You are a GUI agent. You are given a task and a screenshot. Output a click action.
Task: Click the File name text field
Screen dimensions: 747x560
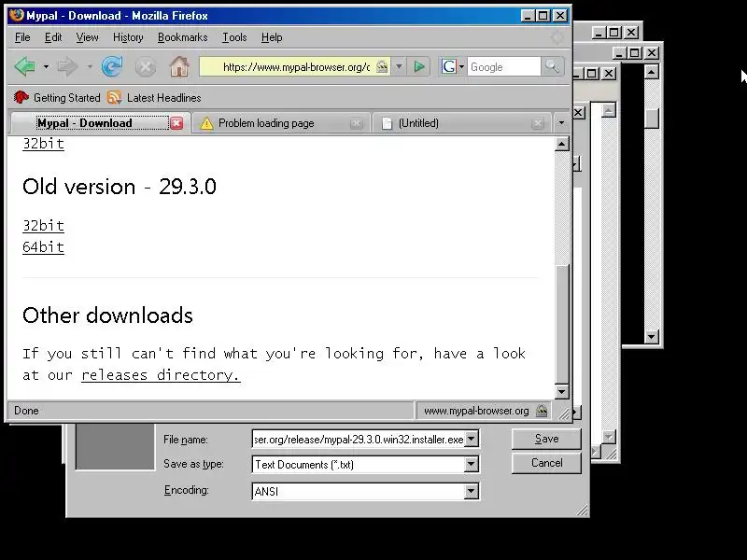coord(359,439)
